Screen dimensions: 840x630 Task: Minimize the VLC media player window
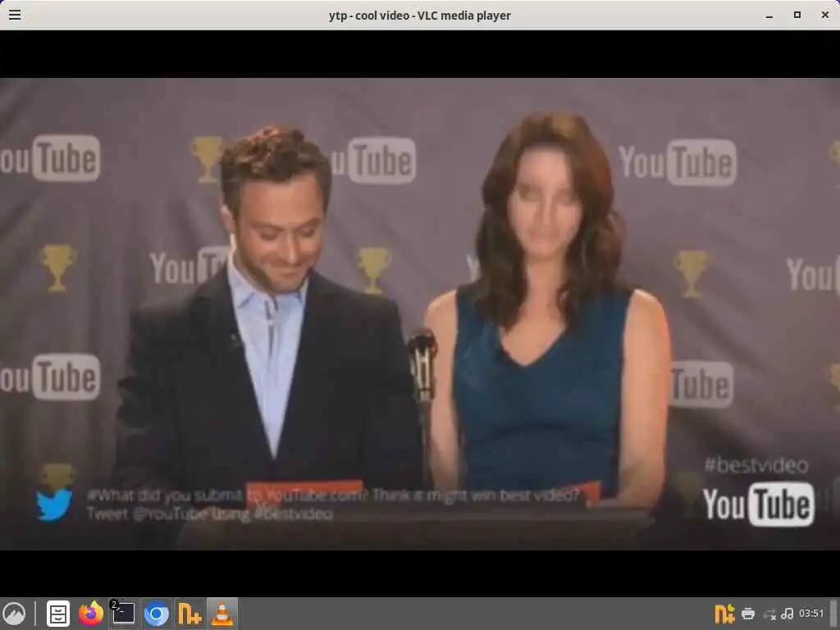769,16
